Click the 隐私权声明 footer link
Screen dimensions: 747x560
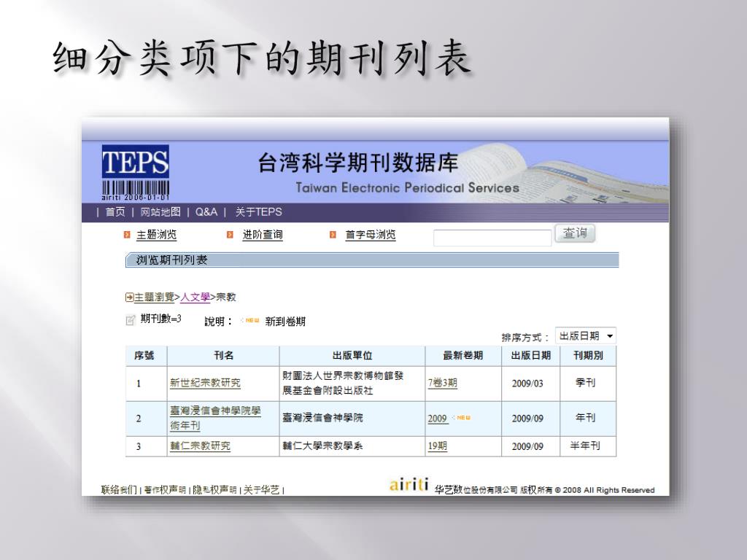(214, 489)
